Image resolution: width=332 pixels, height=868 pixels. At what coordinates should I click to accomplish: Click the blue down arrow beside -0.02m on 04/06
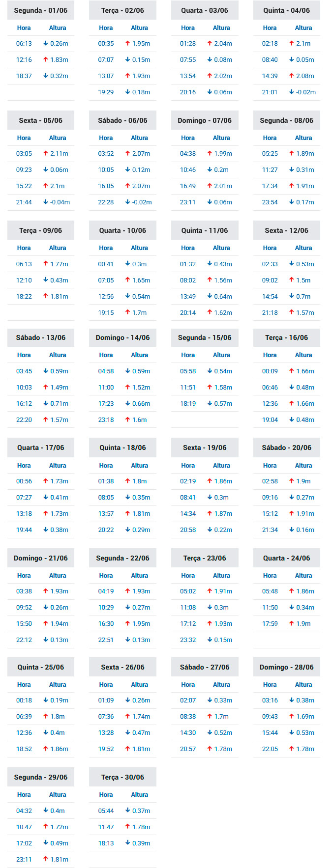tap(292, 92)
